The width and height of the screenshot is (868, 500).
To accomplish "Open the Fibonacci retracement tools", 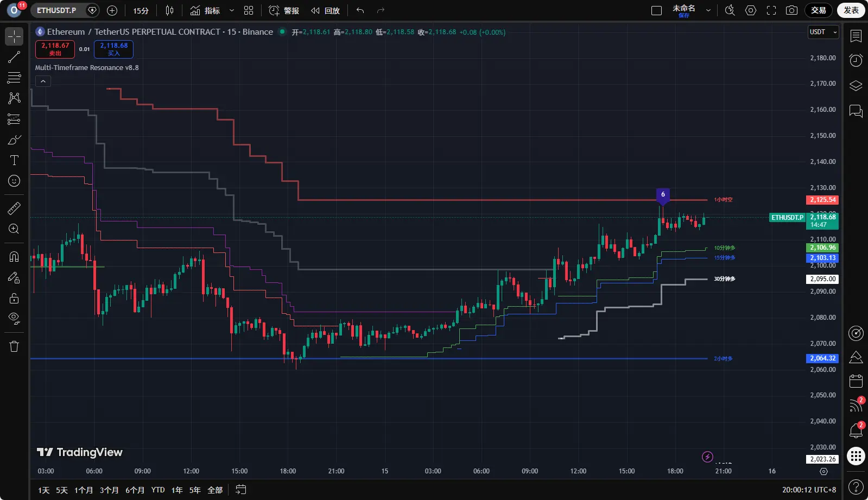I will (14, 78).
